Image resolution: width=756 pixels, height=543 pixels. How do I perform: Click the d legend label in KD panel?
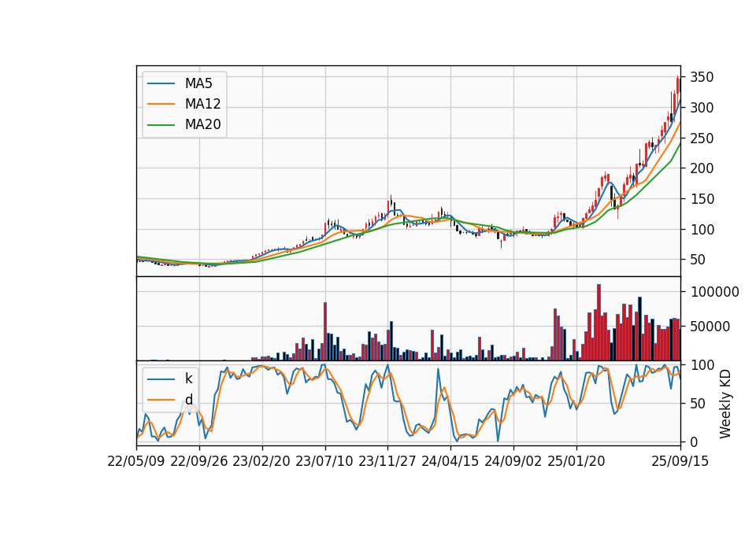pos(188,400)
